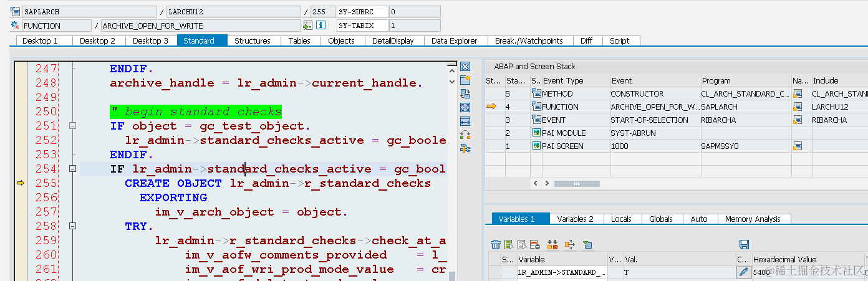Click the first list icon with arrow in variables toolbar

click(x=509, y=245)
